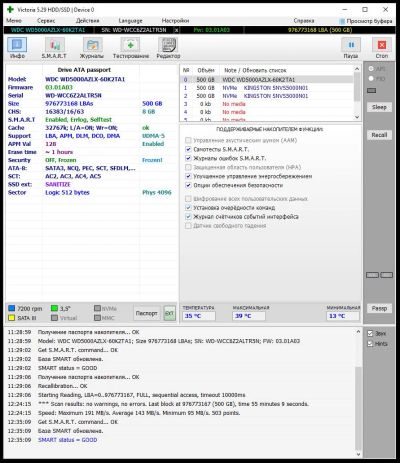This screenshot has height=463, width=400.
Task: Select the API radio button
Action: [371, 69]
